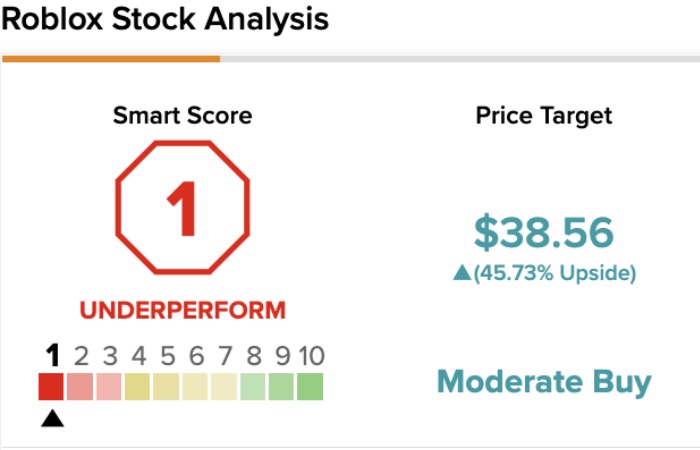
Task: Click the orange active tab indicator bar
Action: pos(111,59)
